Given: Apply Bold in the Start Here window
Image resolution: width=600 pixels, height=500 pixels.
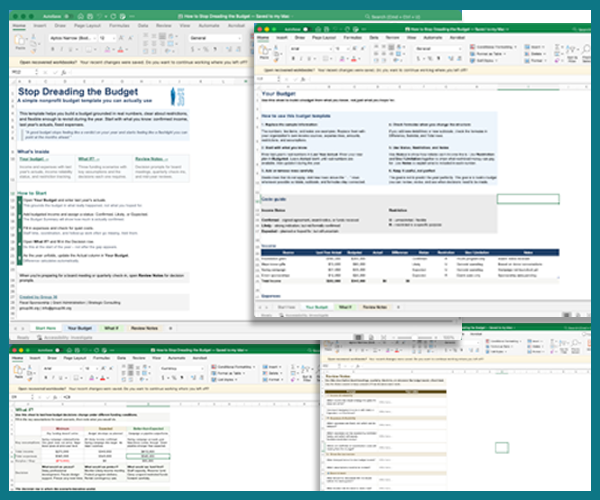Looking at the screenshot, I should coord(53,49).
